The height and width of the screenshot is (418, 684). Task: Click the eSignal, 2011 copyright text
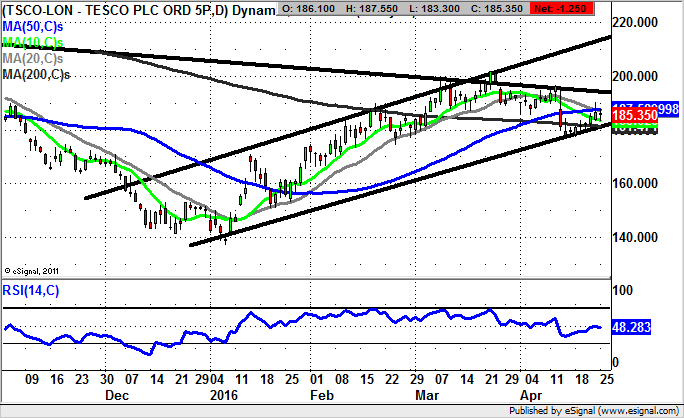click(x=36, y=269)
